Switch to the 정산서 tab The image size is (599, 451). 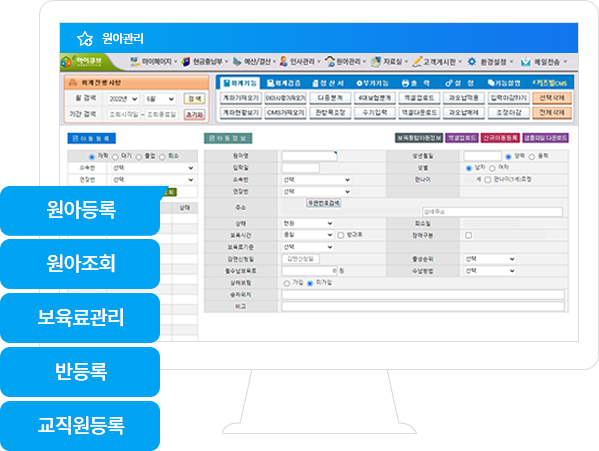(x=328, y=83)
